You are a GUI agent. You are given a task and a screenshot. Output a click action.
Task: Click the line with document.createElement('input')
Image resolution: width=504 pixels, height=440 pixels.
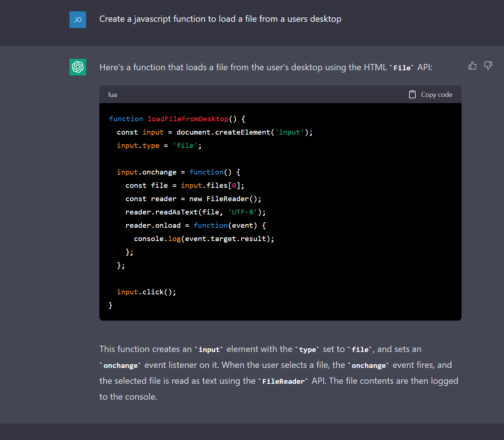215,132
